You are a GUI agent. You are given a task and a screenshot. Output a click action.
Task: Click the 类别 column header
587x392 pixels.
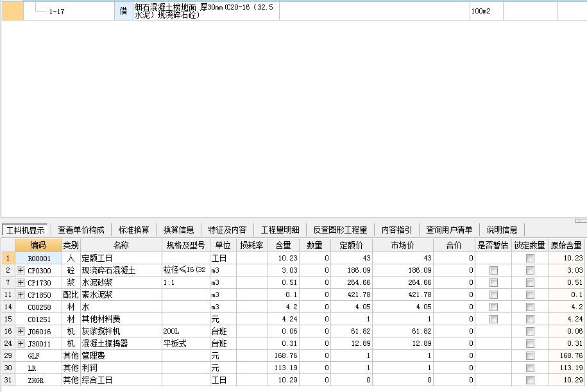coord(71,245)
